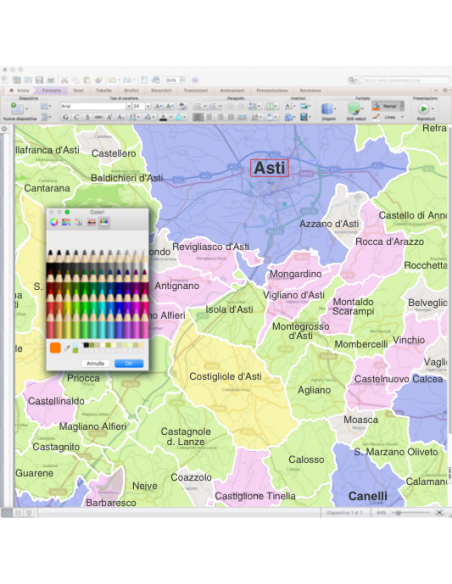
Task: Switch to the Transizioni tab
Action: tap(195, 90)
